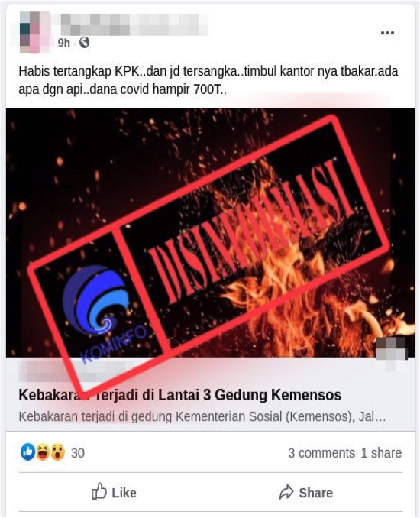The image size is (420, 518).
Task: Click the laughing Haha reaction icon
Action: click(43, 452)
